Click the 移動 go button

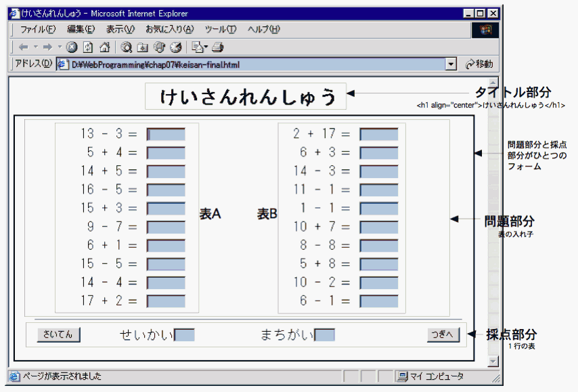click(479, 64)
